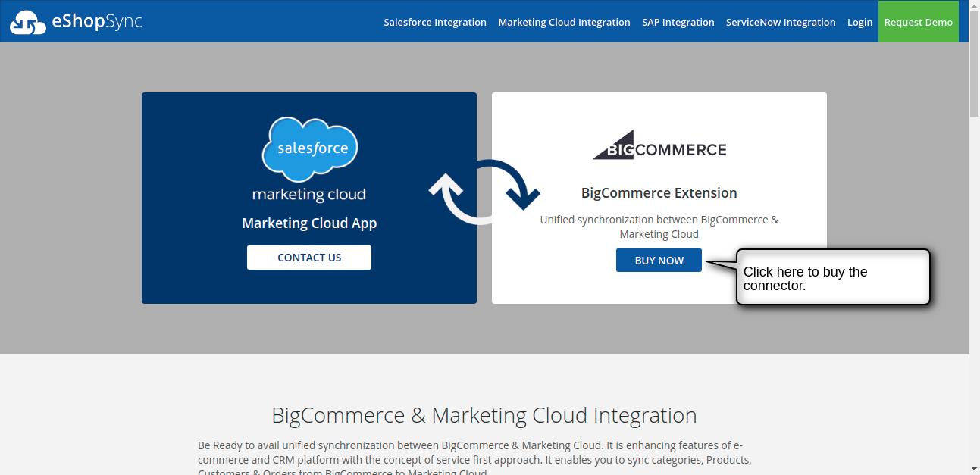Click the BigCommerce logo
Screen dimensions: 980x475
[659, 145]
